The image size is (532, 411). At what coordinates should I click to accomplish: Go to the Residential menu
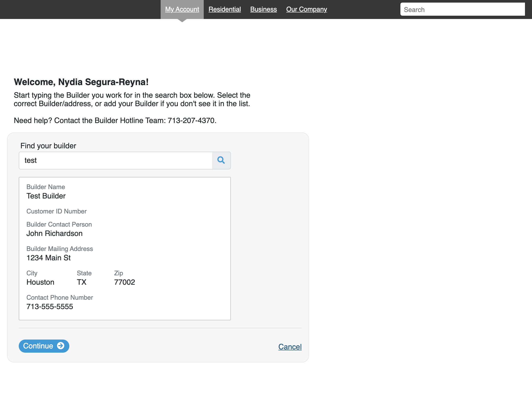pos(224,9)
